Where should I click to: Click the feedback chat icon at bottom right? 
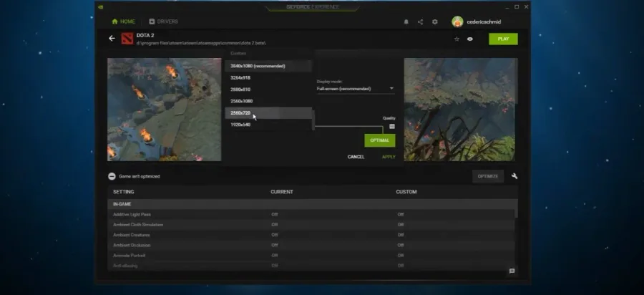(x=512, y=271)
